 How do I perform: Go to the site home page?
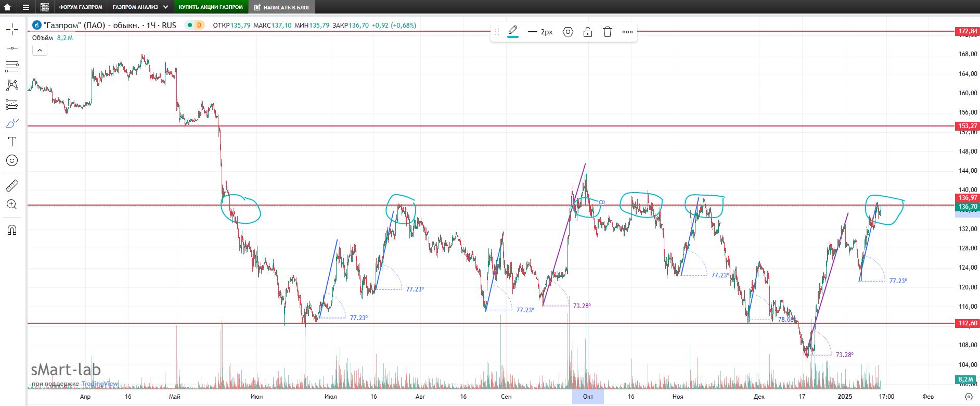[7, 7]
